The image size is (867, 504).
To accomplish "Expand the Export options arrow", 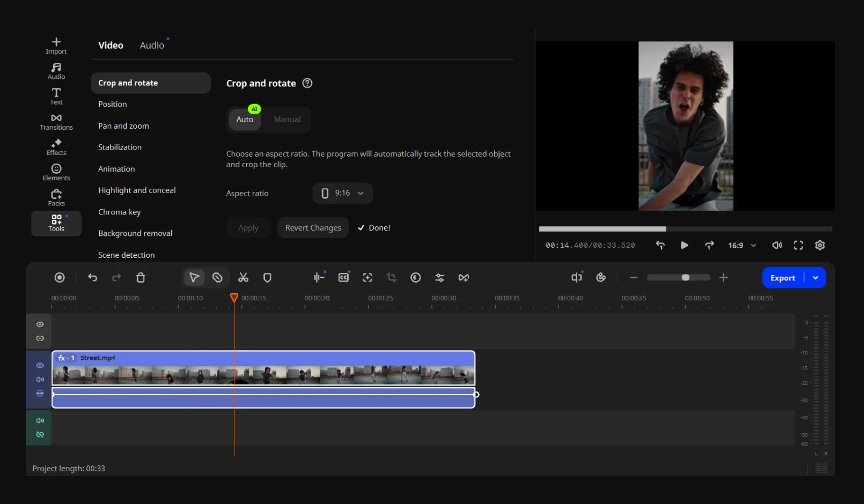I will 815,278.
